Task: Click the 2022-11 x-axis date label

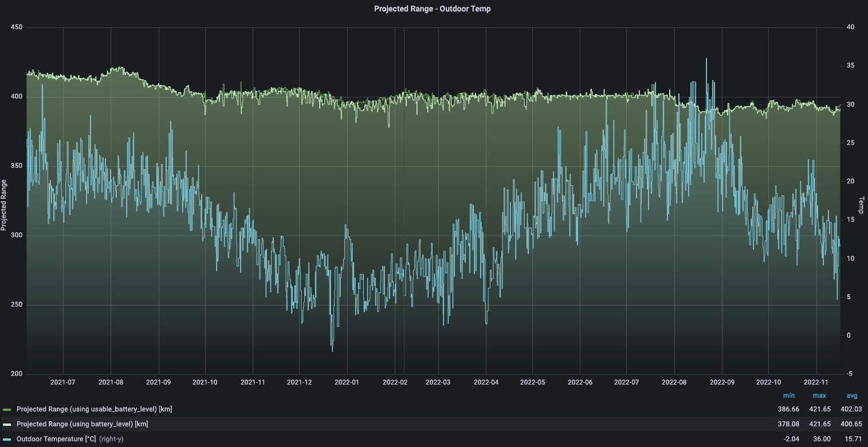Action: [815, 382]
